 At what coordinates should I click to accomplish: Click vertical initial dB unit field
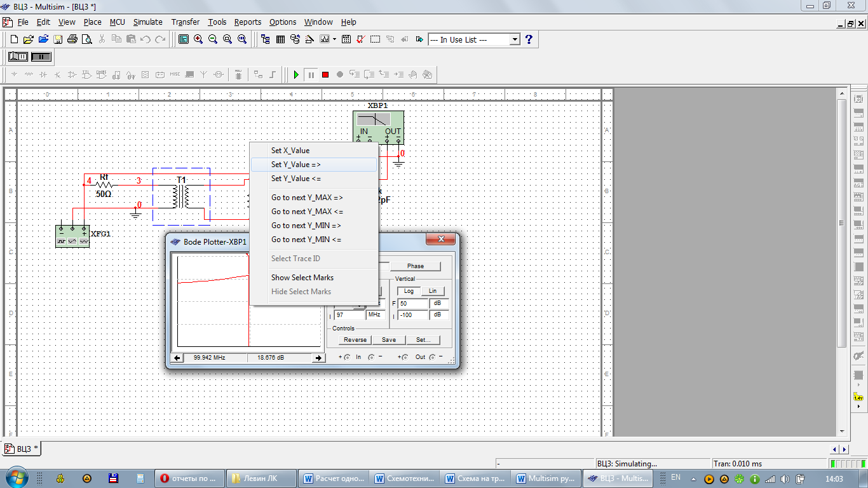click(x=439, y=315)
